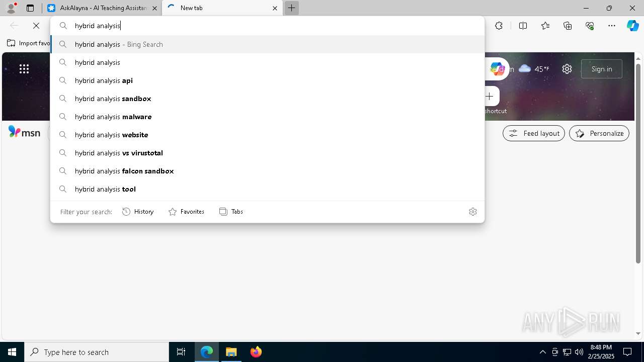Open a new tab with plus button
The image size is (644, 362).
point(292,8)
